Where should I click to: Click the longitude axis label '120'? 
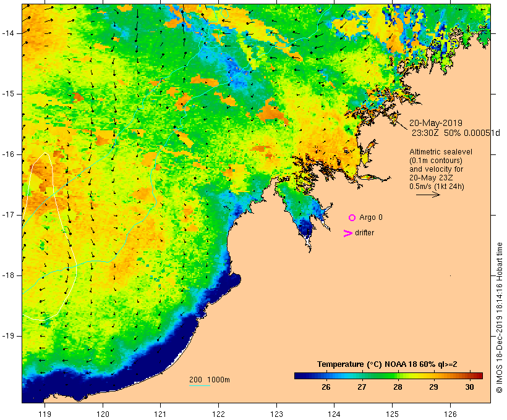(x=103, y=414)
